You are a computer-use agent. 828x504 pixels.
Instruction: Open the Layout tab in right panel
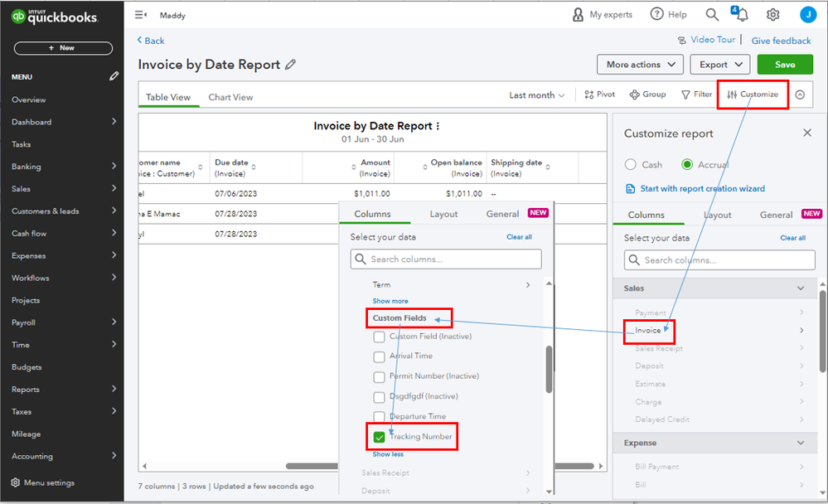tap(717, 215)
